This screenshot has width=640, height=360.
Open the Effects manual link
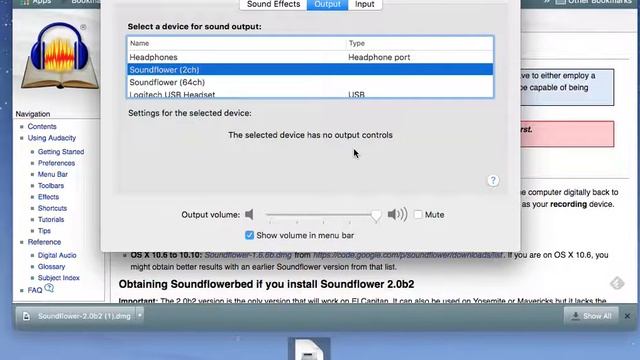48,197
